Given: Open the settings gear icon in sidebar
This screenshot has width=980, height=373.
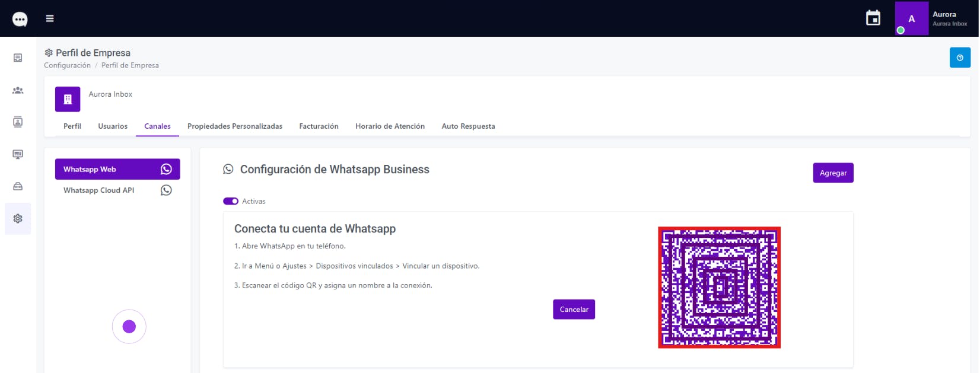Looking at the screenshot, I should pyautogui.click(x=18, y=218).
